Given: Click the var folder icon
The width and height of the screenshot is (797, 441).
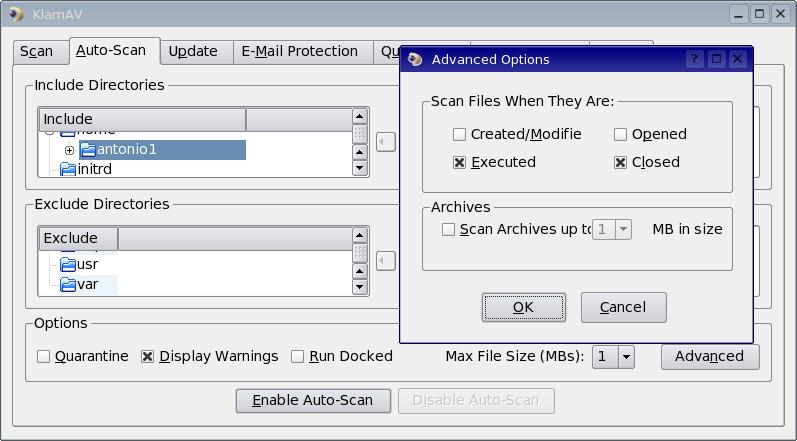Looking at the screenshot, I should pos(68,284).
